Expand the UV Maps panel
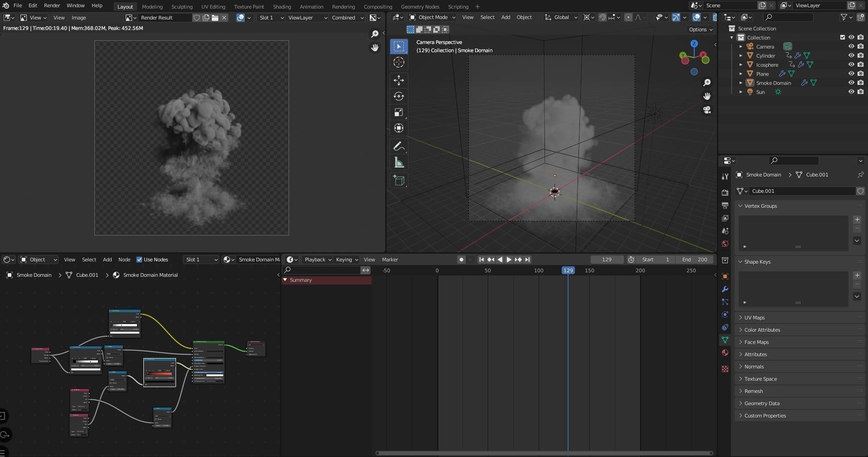868x457 pixels. [x=755, y=317]
